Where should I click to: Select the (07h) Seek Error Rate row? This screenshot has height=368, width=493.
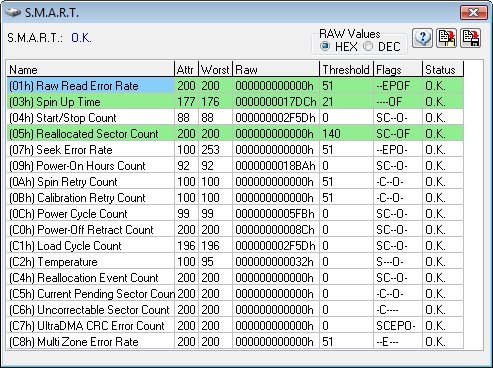[x=235, y=150]
